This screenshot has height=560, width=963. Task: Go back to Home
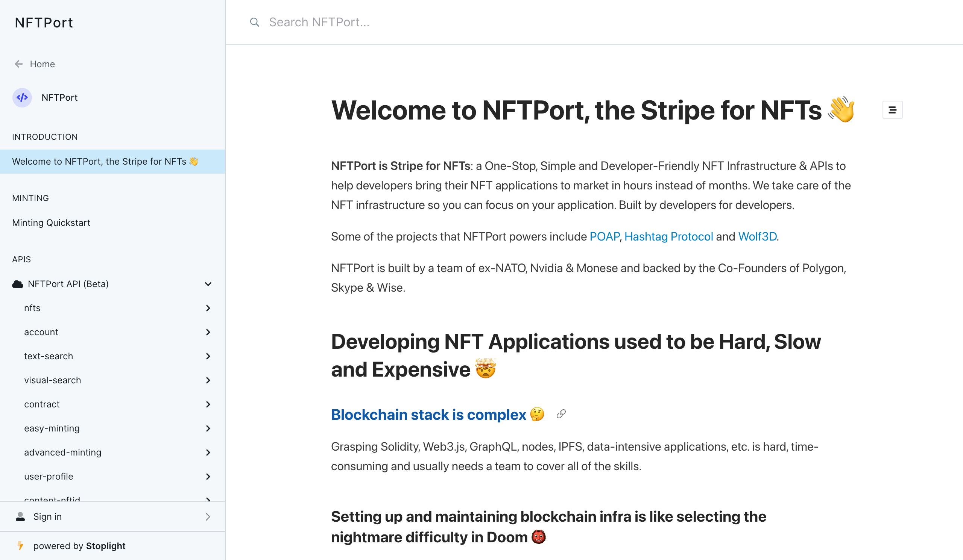[x=35, y=64]
